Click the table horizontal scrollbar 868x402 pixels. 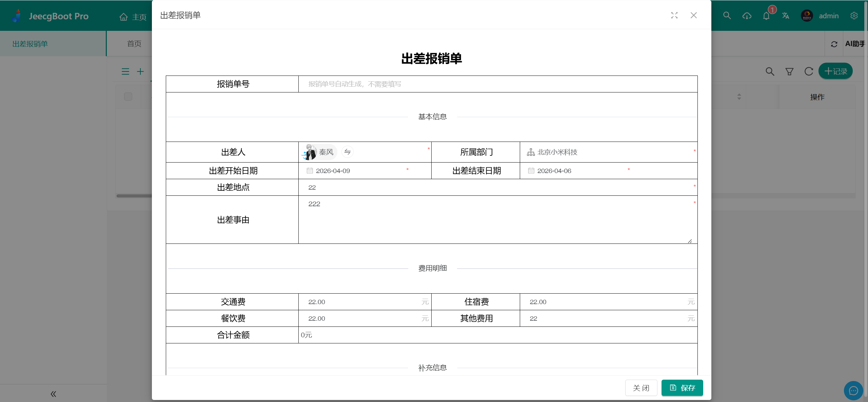pos(134,196)
